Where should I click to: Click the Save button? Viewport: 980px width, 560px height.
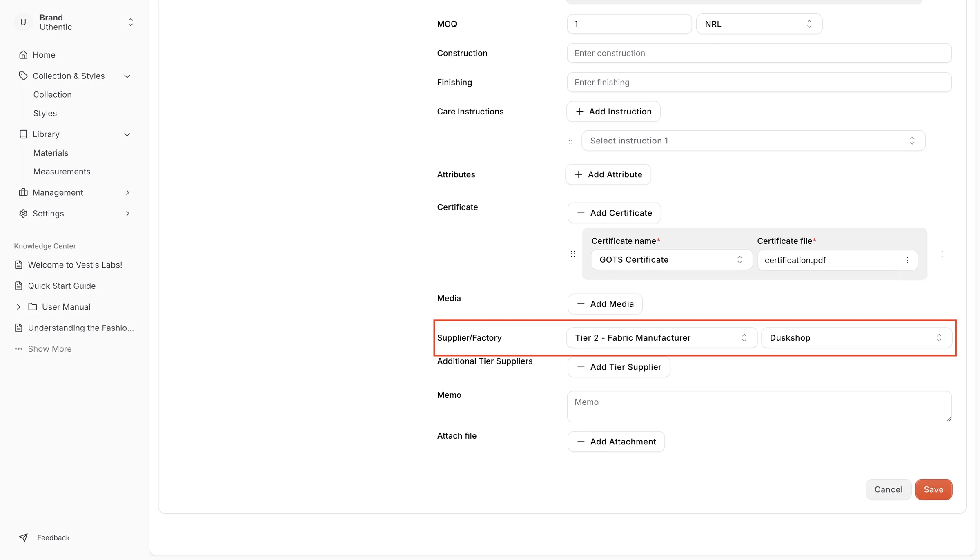coord(934,489)
